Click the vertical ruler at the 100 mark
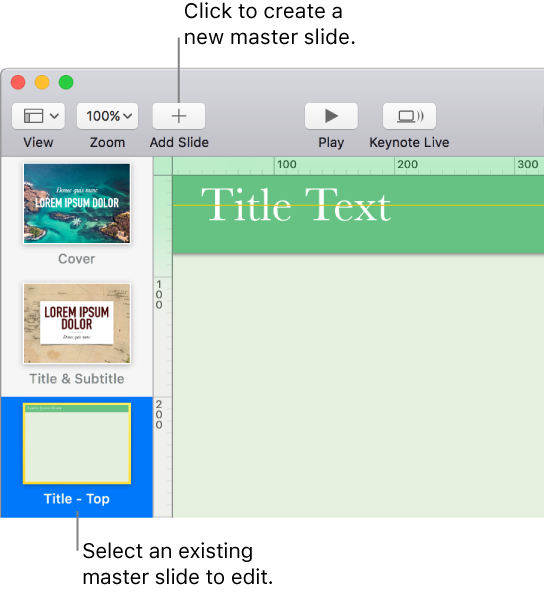The height and width of the screenshot is (594, 546). 159,294
